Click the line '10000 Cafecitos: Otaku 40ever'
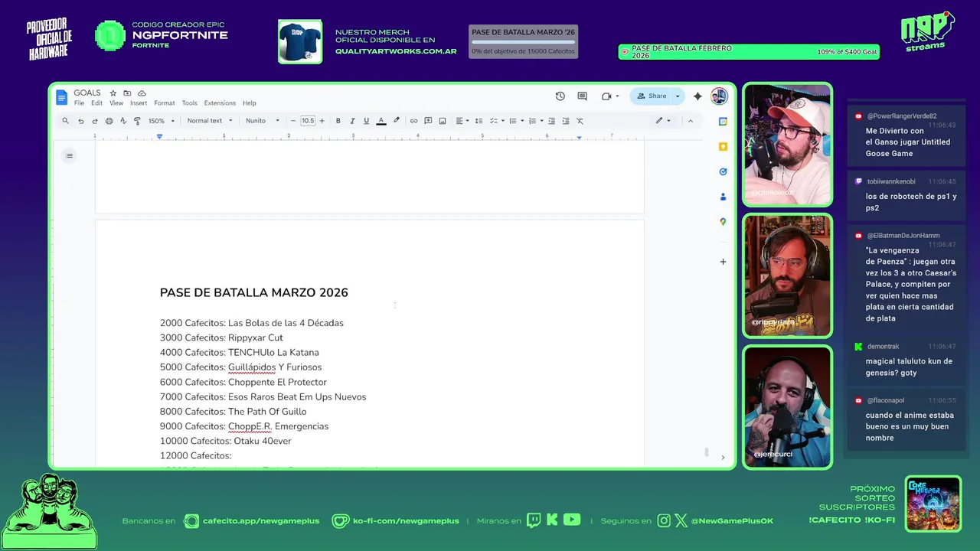Screen dimensions: 980x551 [x=226, y=441]
